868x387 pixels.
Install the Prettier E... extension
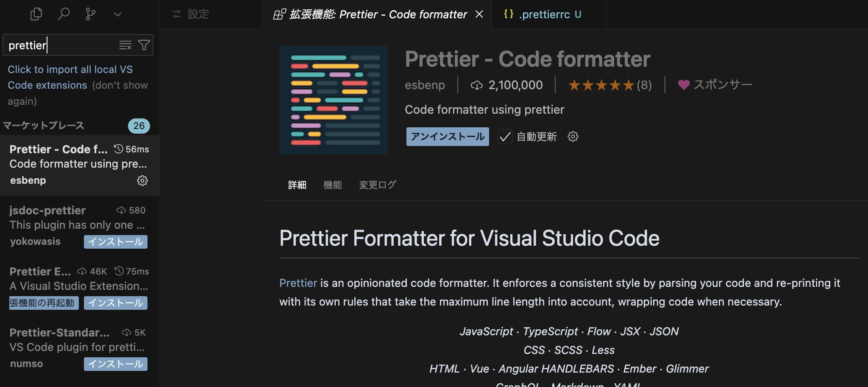(116, 303)
